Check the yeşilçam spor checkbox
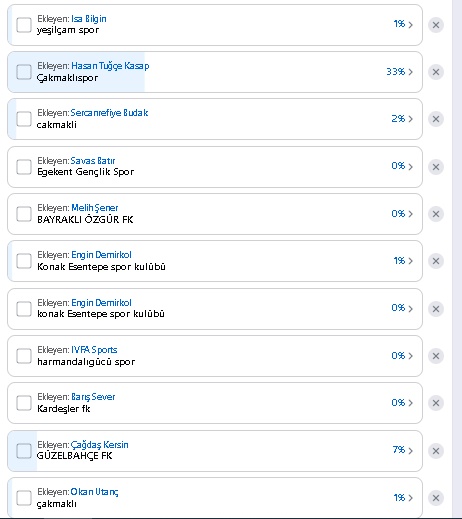462x519 pixels. click(x=24, y=25)
